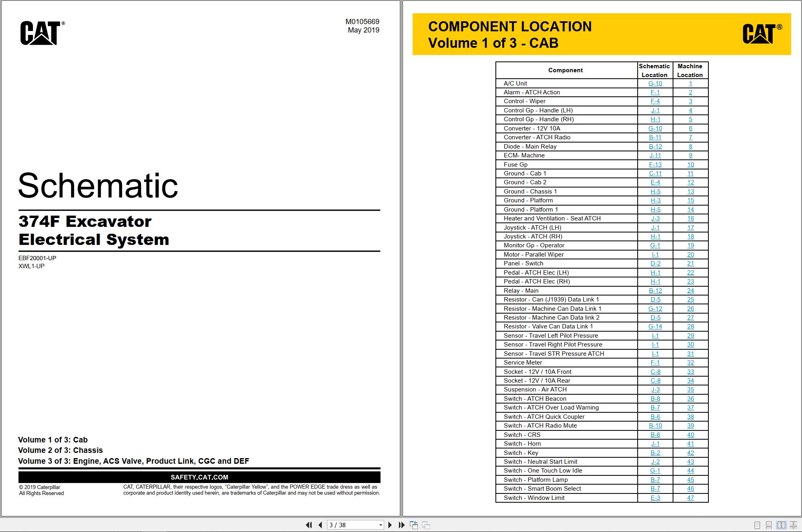Open machine location 45 for Switch - Platform Lamp
The height and width of the screenshot is (532, 802).
pos(691,480)
